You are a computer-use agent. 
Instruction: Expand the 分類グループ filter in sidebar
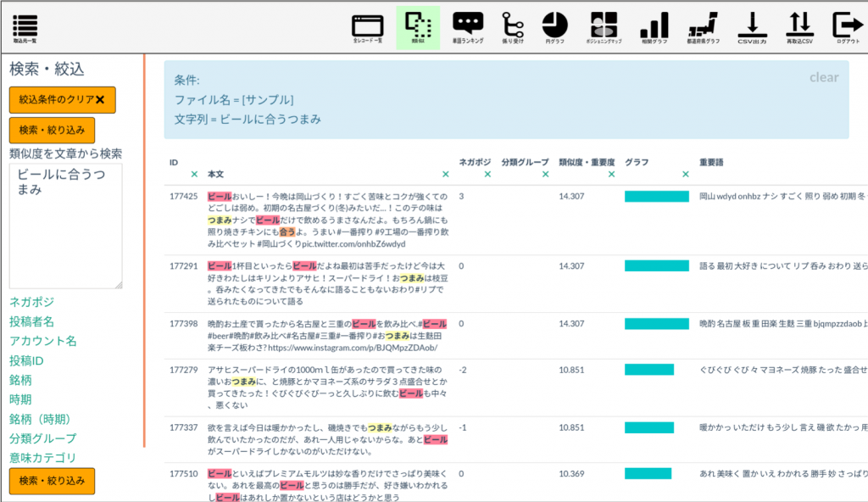[x=42, y=438]
